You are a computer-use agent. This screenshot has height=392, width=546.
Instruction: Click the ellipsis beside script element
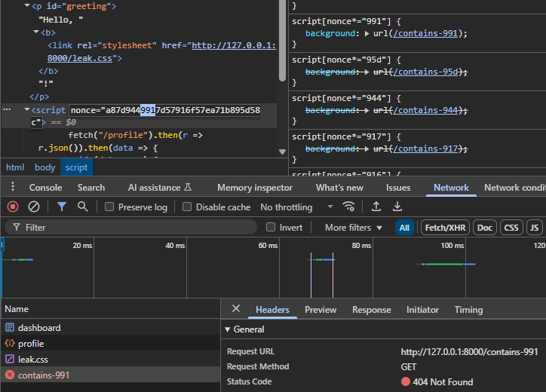click(7, 109)
